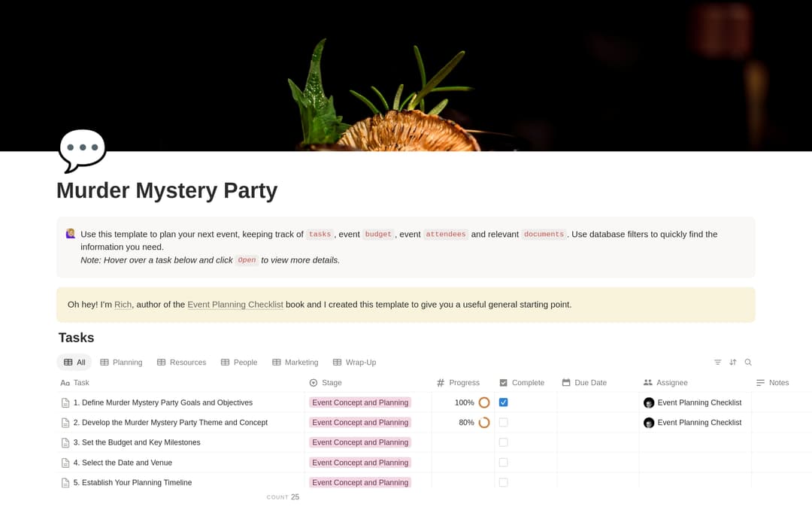Image resolution: width=812 pixels, height=507 pixels.
Task: Open the database search magnifier icon
Action: [x=748, y=362]
